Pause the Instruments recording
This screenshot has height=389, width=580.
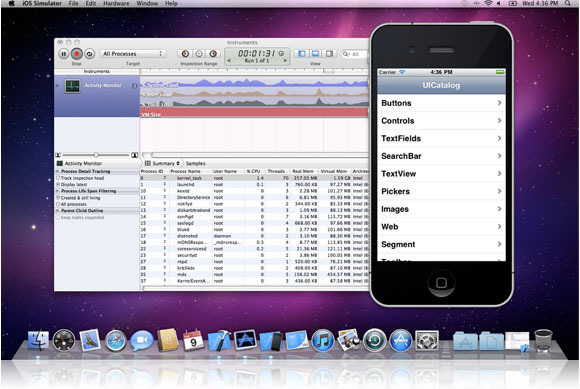(64, 54)
